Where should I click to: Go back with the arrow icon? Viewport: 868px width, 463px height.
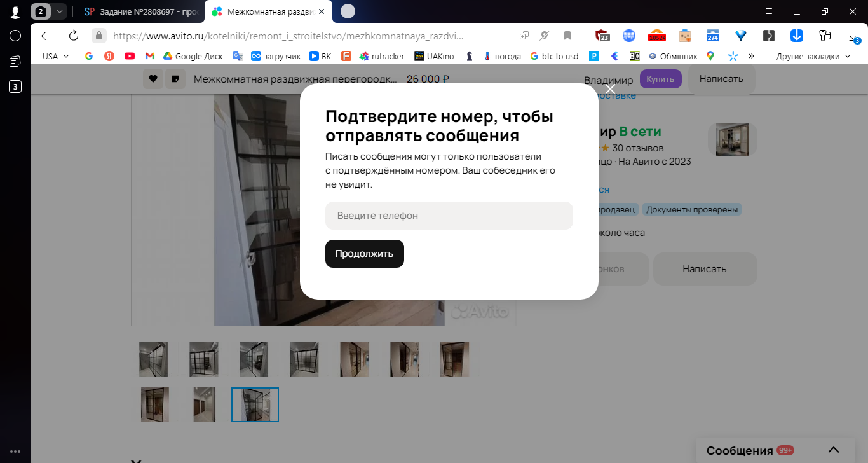coord(46,36)
